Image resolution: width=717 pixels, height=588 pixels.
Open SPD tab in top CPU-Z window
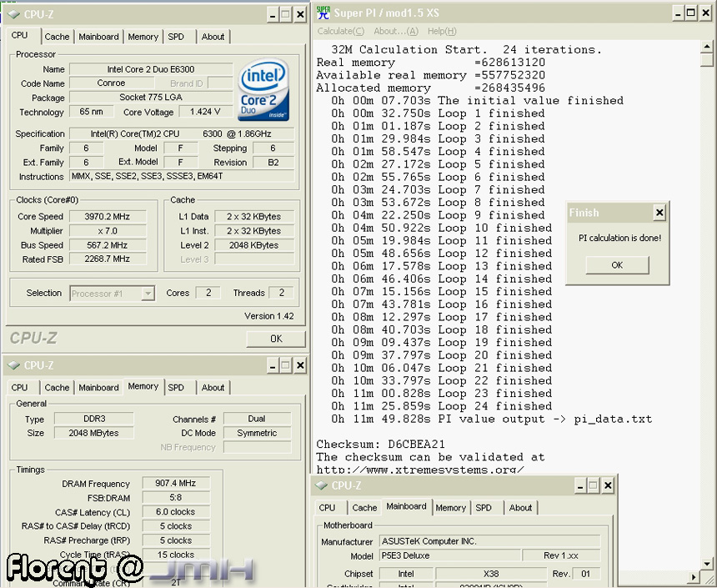[x=176, y=37]
